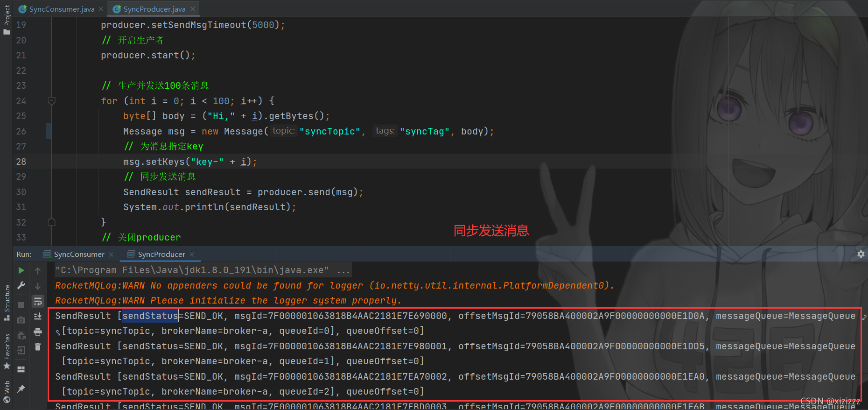The image size is (868, 410).
Task: Collapse the for loop at line 24
Action: (52, 101)
